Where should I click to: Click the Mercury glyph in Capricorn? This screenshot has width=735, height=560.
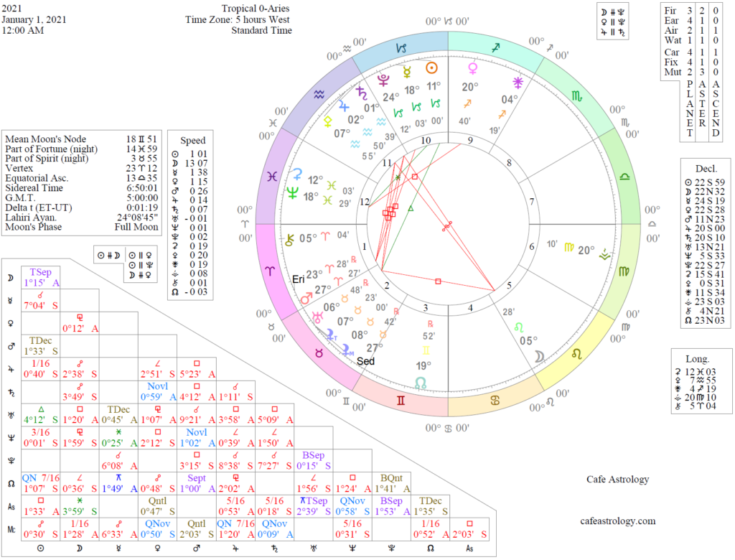pyautogui.click(x=406, y=73)
